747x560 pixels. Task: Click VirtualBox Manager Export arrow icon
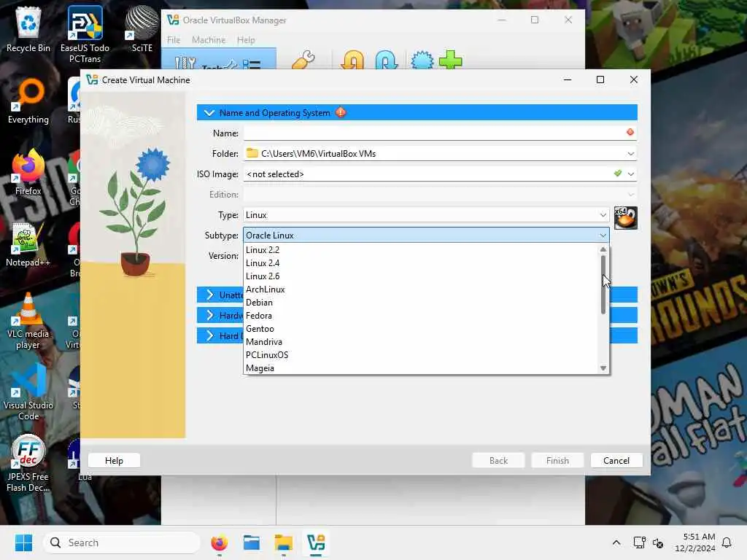387,60
